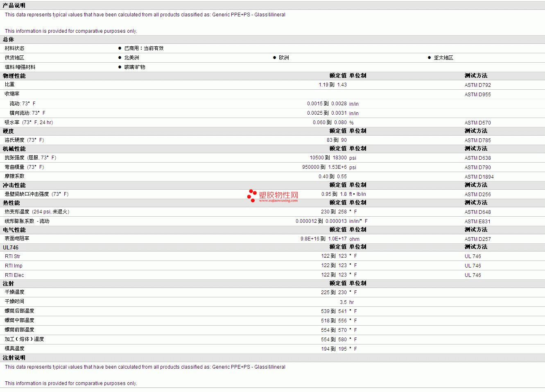Select the 亚太地区 region entry
545x392 pixels.
(443, 58)
